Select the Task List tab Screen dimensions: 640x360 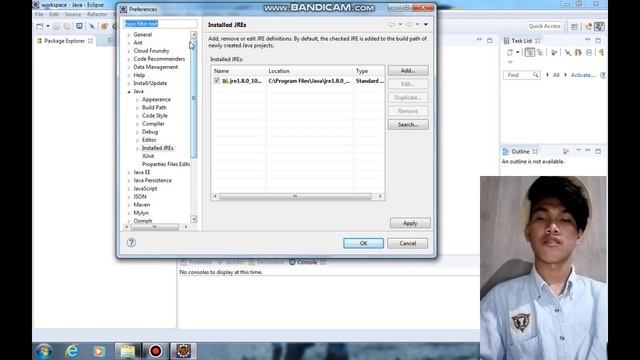click(x=522, y=41)
